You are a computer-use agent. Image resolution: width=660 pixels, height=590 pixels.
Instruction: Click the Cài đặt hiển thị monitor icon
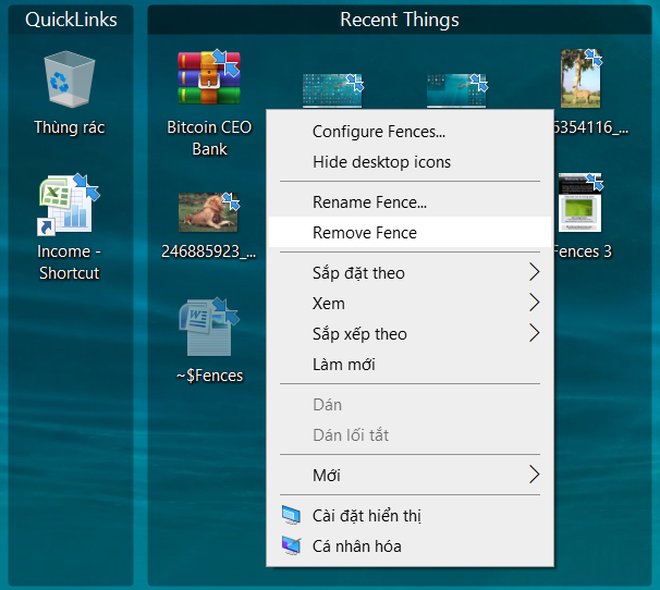(x=291, y=516)
